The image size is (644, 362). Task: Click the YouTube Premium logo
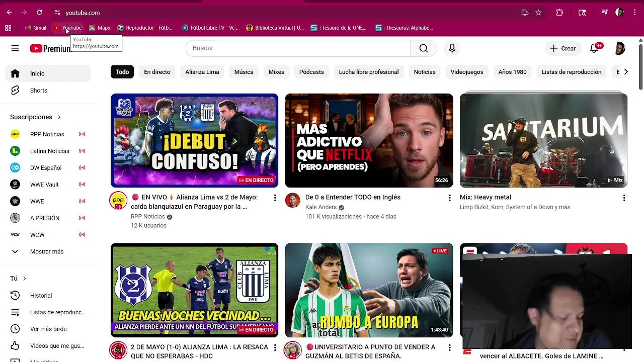(x=51, y=48)
